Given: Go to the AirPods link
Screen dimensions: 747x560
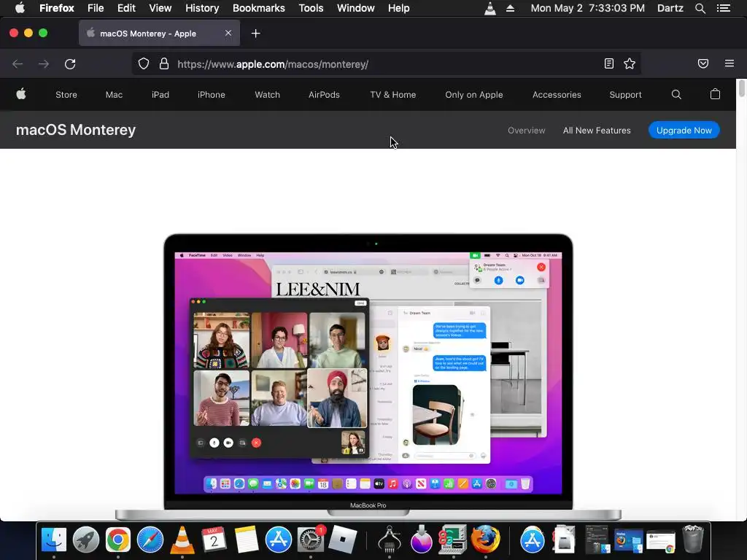Looking at the screenshot, I should 324,95.
